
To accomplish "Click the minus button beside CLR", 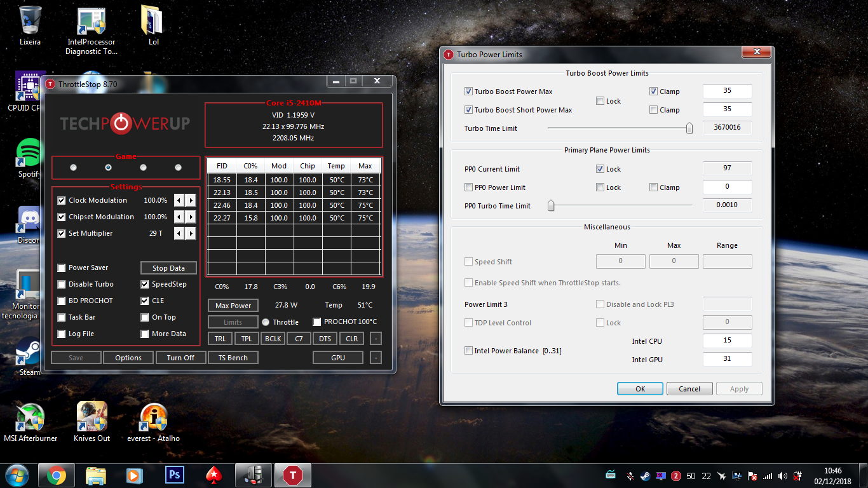I will 376,339.
